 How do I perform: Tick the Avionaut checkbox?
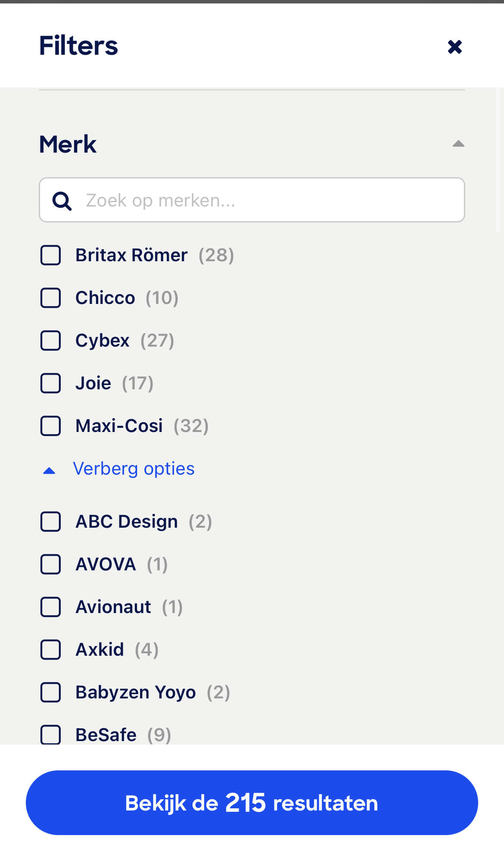(x=50, y=607)
